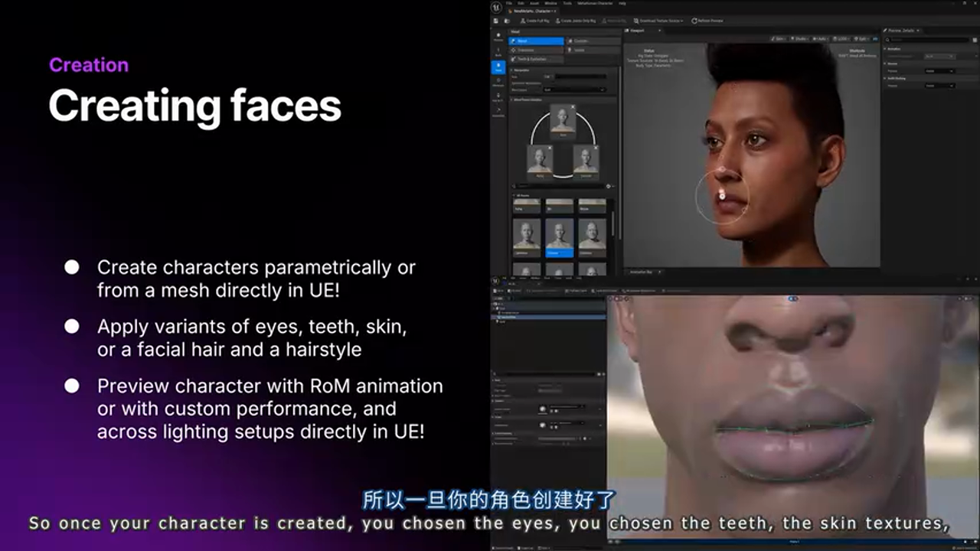
Task: Open the Window menu
Action: [x=550, y=4]
